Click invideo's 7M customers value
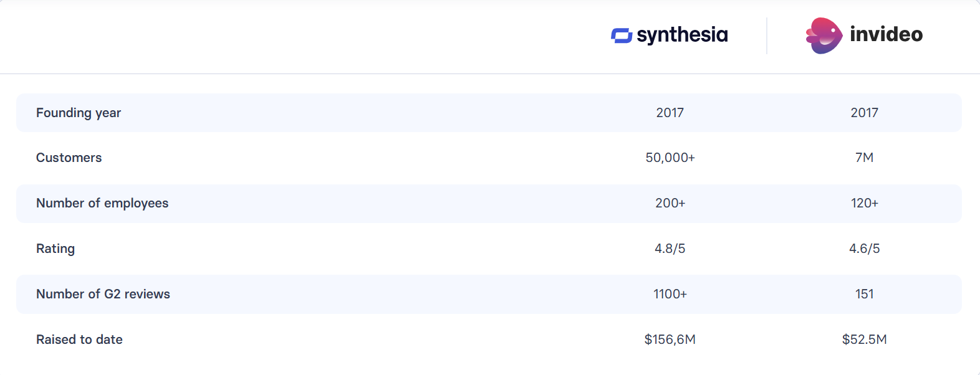 (864, 158)
